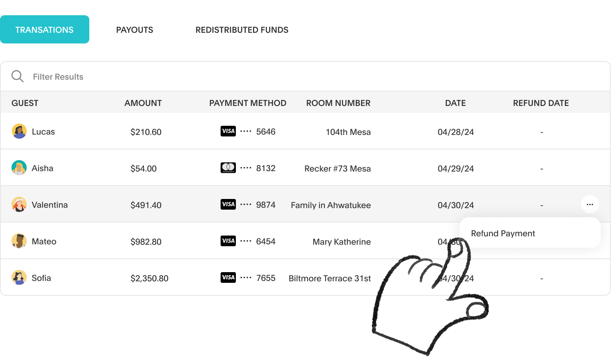616x364 pixels.
Task: Click Mateo's guest avatar
Action: pos(19,241)
